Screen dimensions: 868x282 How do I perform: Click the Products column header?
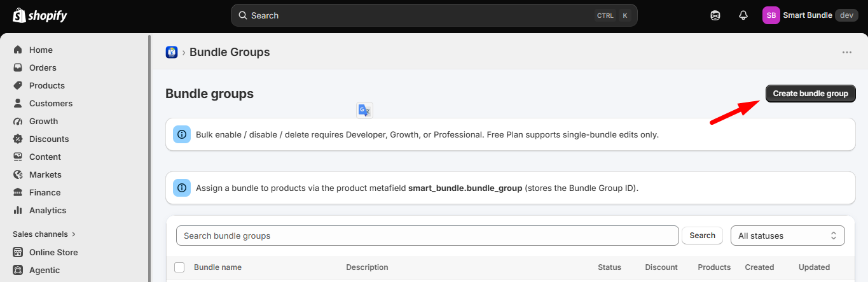[x=714, y=267]
